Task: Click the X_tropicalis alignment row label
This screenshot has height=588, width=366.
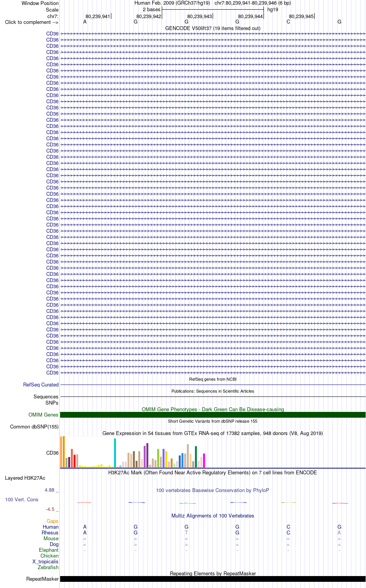Action: (x=45, y=561)
